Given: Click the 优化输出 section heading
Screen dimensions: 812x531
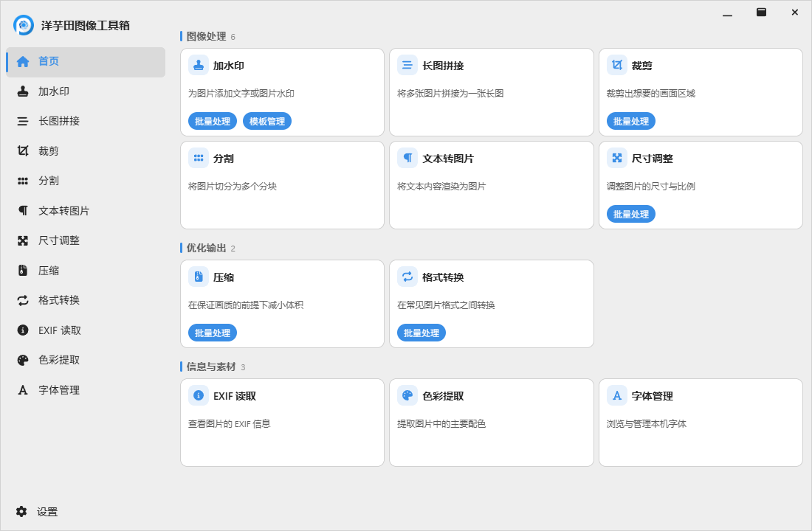Looking at the screenshot, I should 206,248.
